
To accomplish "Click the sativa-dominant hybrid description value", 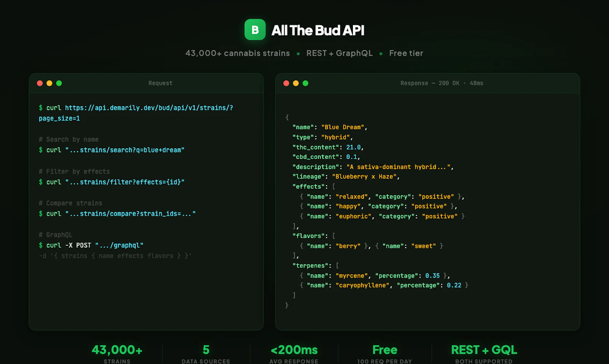I will [x=399, y=167].
